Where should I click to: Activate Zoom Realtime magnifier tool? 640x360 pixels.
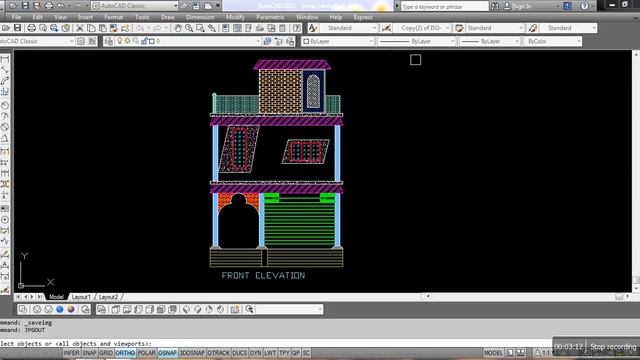[189, 28]
